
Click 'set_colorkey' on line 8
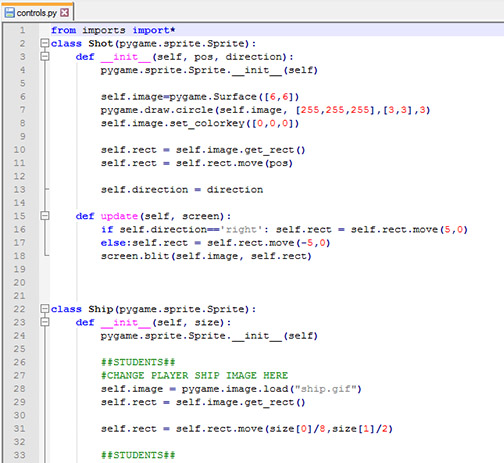pos(207,124)
